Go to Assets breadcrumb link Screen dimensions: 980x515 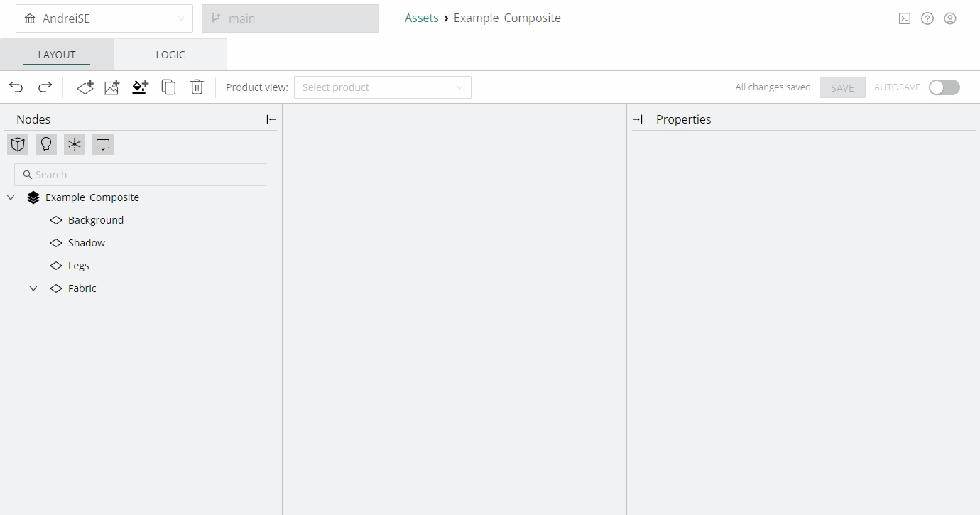point(421,18)
